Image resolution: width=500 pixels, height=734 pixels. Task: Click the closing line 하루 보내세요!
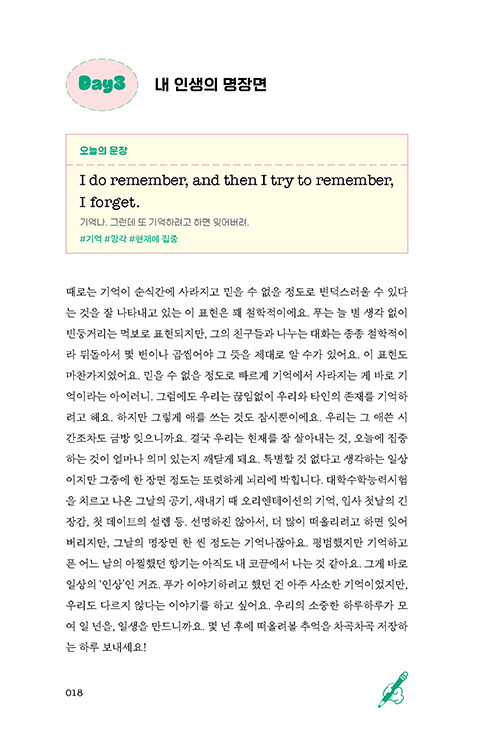point(106,647)
